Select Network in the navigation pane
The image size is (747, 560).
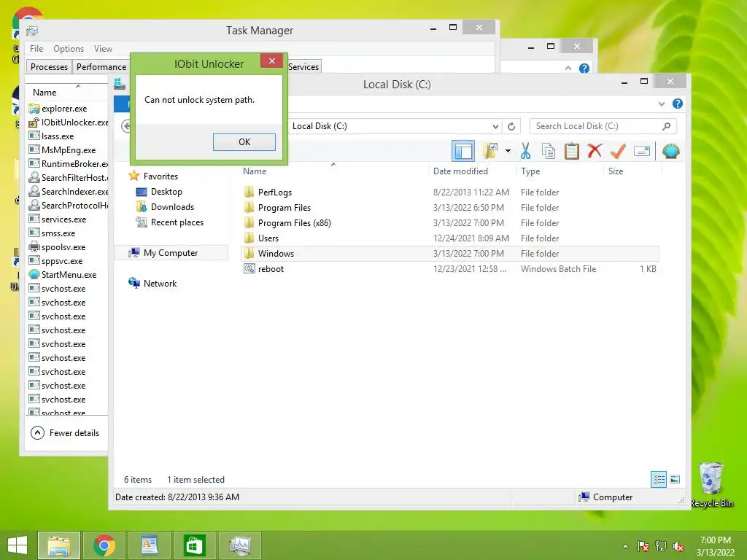coord(160,284)
